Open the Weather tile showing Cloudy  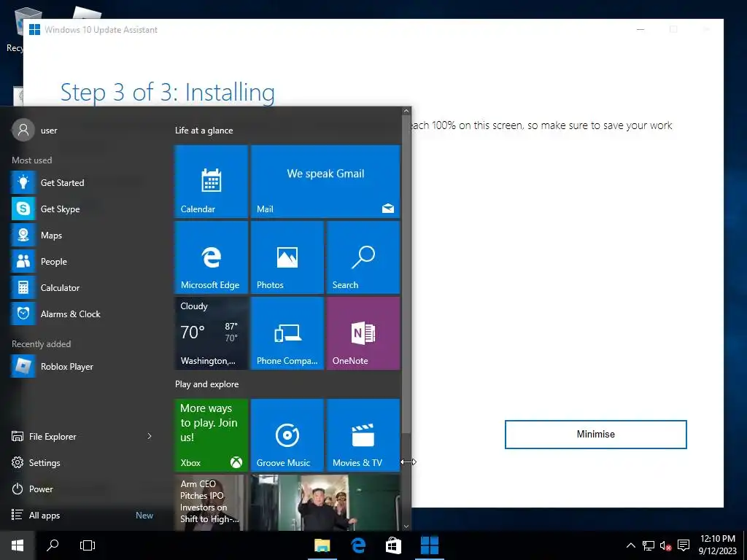pos(211,333)
